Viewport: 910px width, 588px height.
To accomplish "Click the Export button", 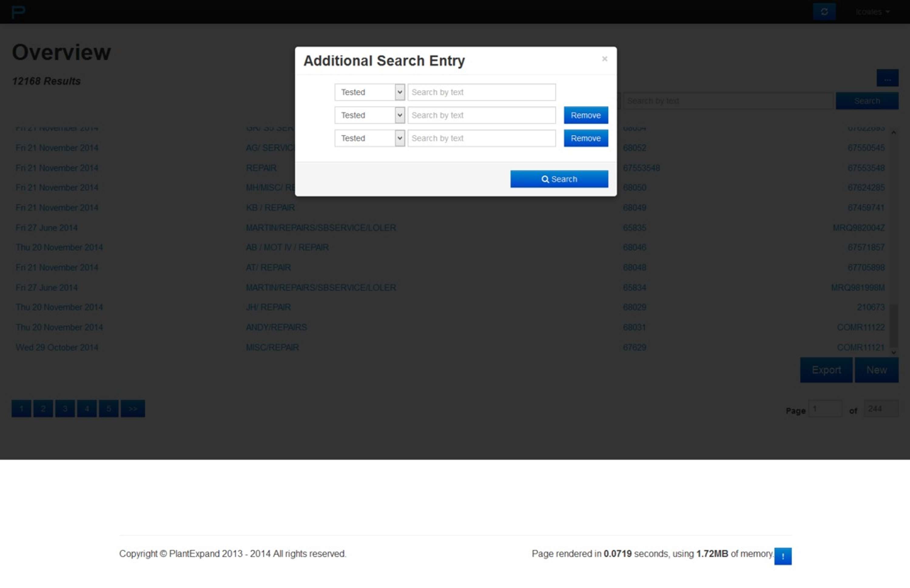I will 826,370.
